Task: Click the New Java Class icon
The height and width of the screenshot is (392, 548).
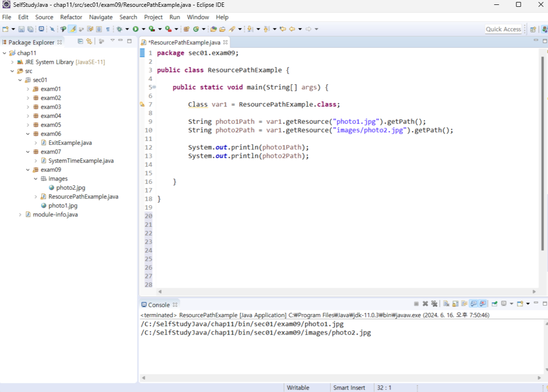Action: coord(196,29)
